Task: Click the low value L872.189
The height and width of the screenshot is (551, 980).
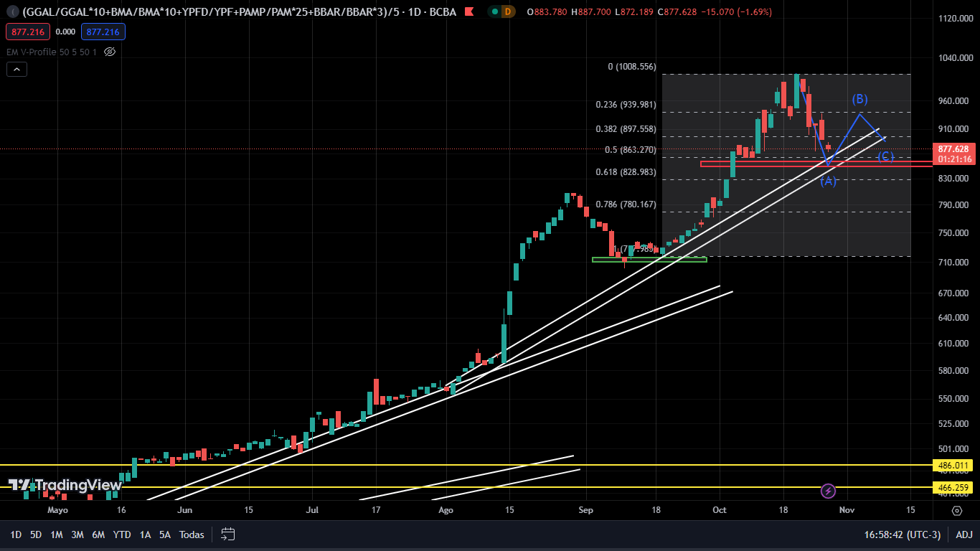Action: (x=636, y=11)
